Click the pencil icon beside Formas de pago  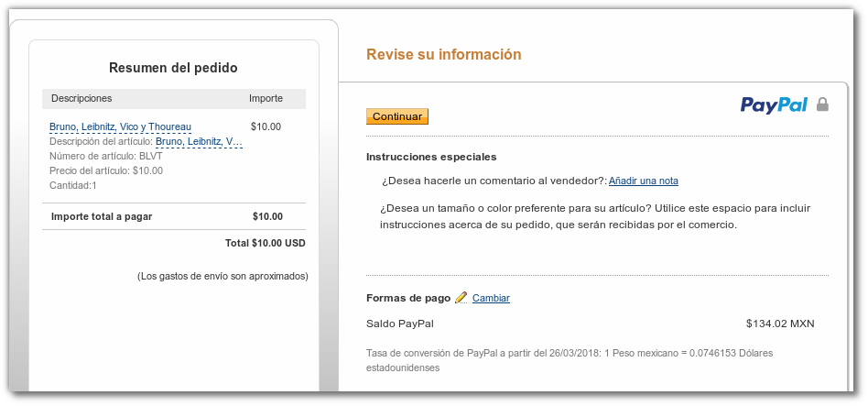coord(461,298)
